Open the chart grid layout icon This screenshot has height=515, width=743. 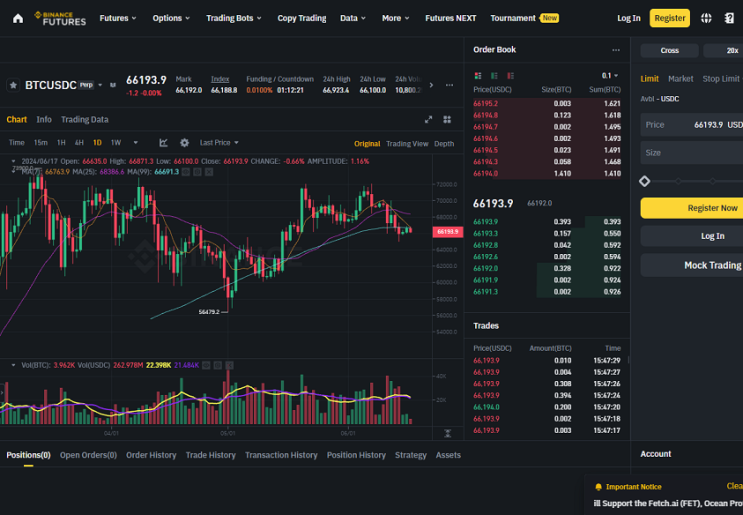click(447, 119)
